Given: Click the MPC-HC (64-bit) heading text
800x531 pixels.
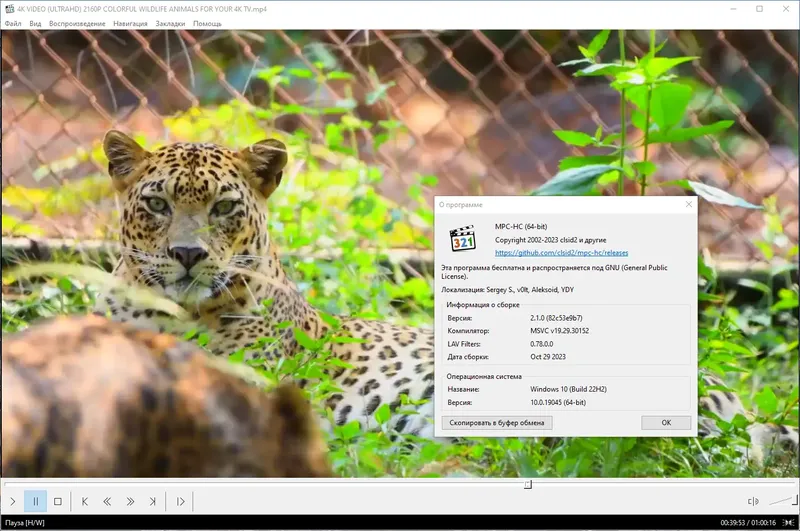Looking at the screenshot, I should click(520, 226).
